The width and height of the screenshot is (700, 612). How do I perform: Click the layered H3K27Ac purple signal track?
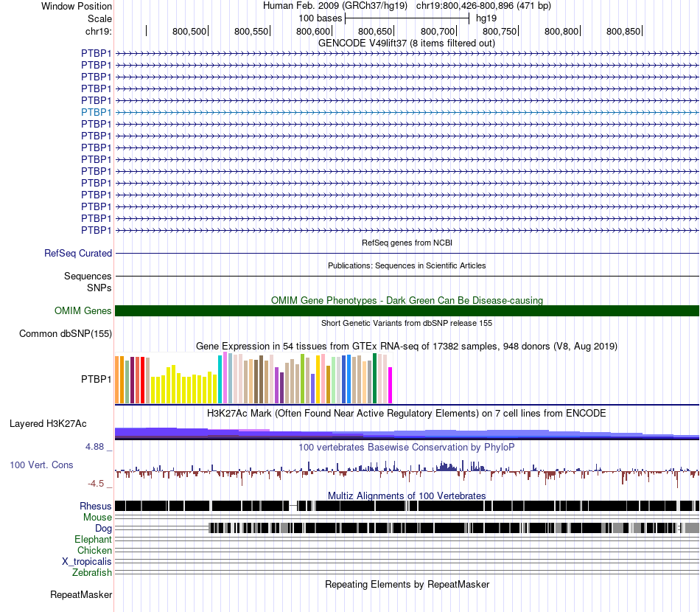tap(407, 434)
